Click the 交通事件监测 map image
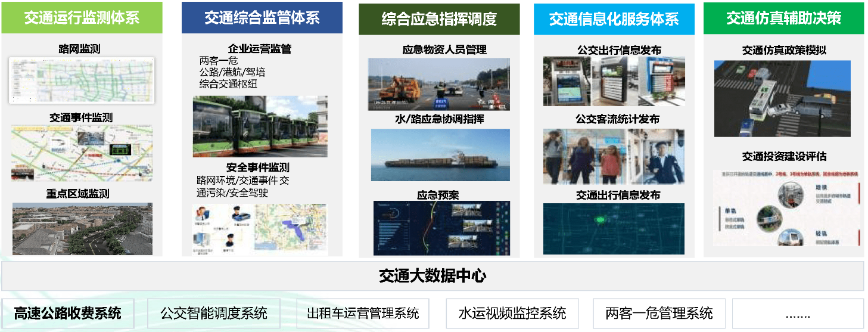The width and height of the screenshot is (868, 332). point(82,153)
